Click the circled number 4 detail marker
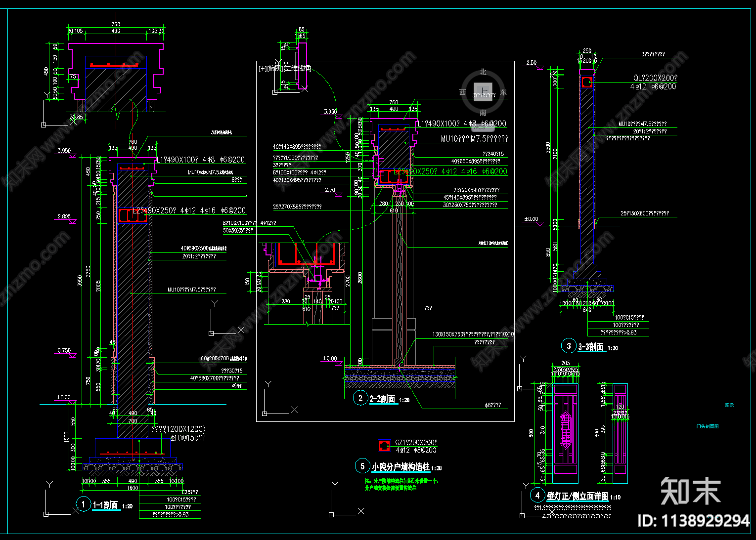 point(537,495)
